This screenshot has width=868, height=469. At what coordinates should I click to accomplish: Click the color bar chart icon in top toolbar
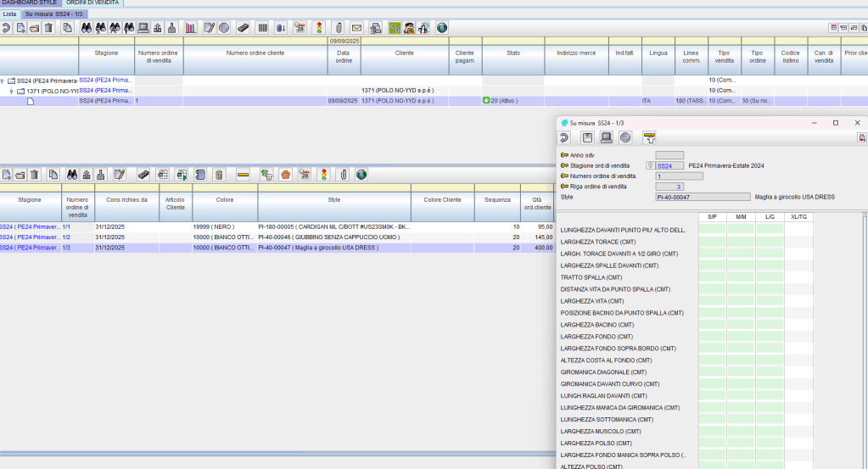(x=190, y=28)
